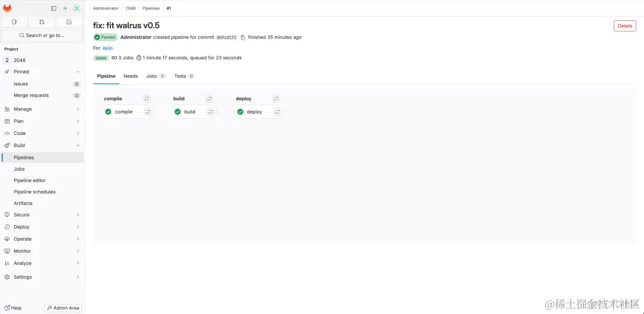Go to Pipelines in breadcrumb
Image resolution: width=644 pixels, height=314 pixels.
pos(151,8)
